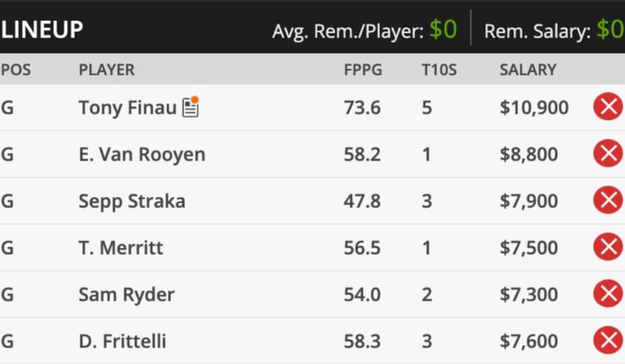Remove Sam Ryder from the lineup
Image resolution: width=625 pixels, height=364 pixels.
608,294
